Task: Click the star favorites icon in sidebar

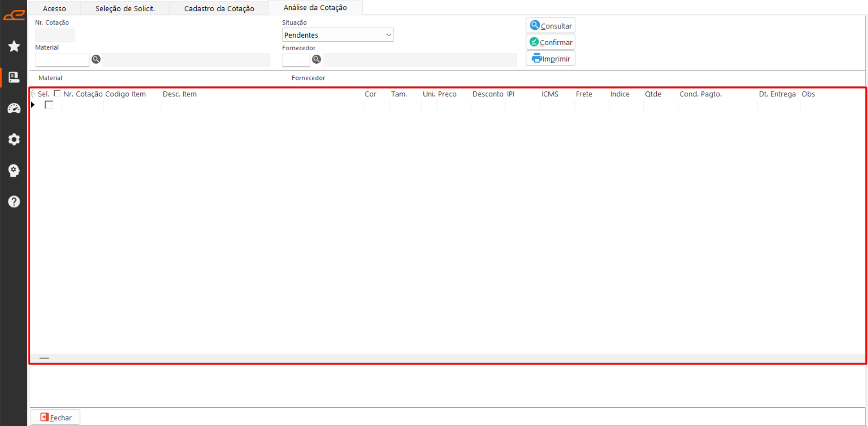Action: (x=14, y=46)
